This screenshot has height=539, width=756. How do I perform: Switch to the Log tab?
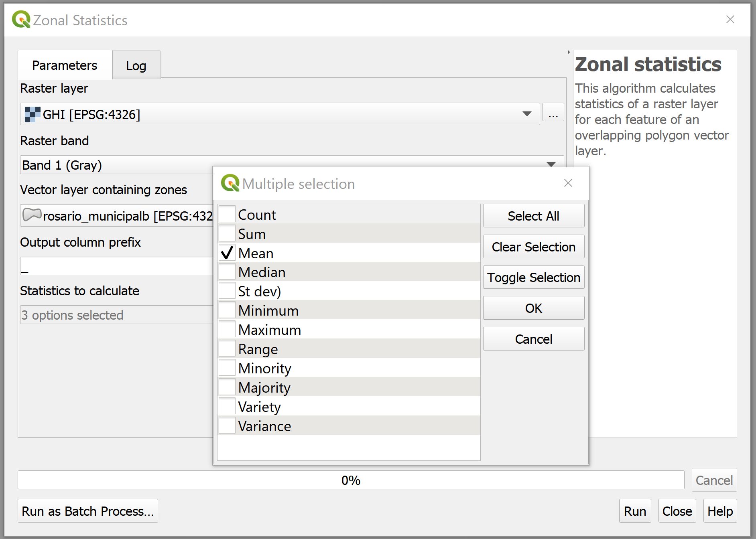136,66
